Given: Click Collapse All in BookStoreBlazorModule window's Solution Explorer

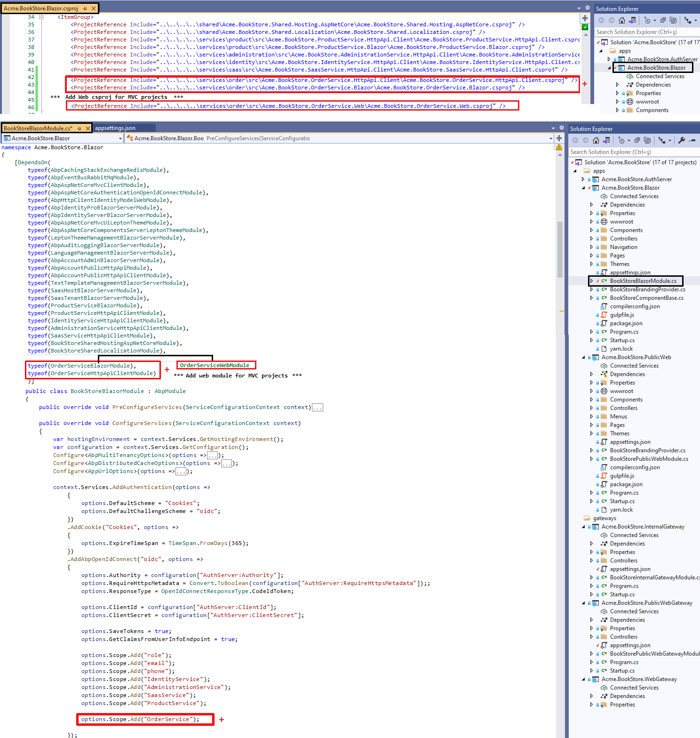Looking at the screenshot, I should point(637,140).
